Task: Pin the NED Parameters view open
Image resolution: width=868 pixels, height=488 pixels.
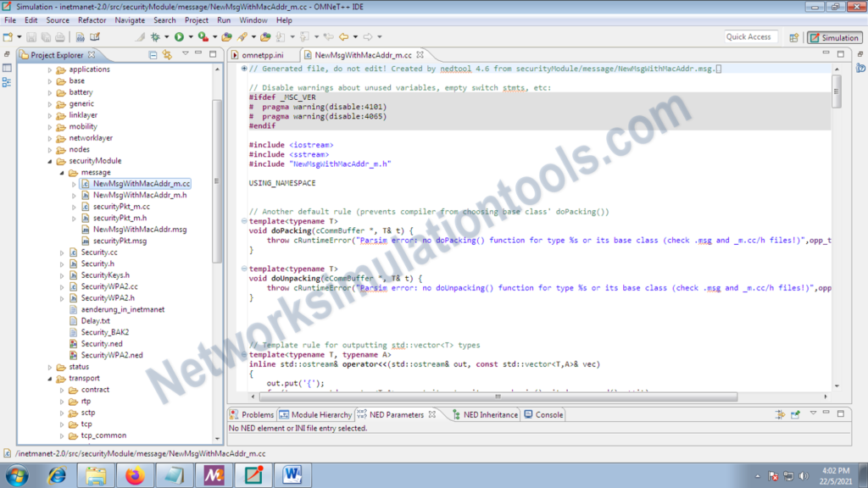Action: pyautogui.click(x=795, y=414)
